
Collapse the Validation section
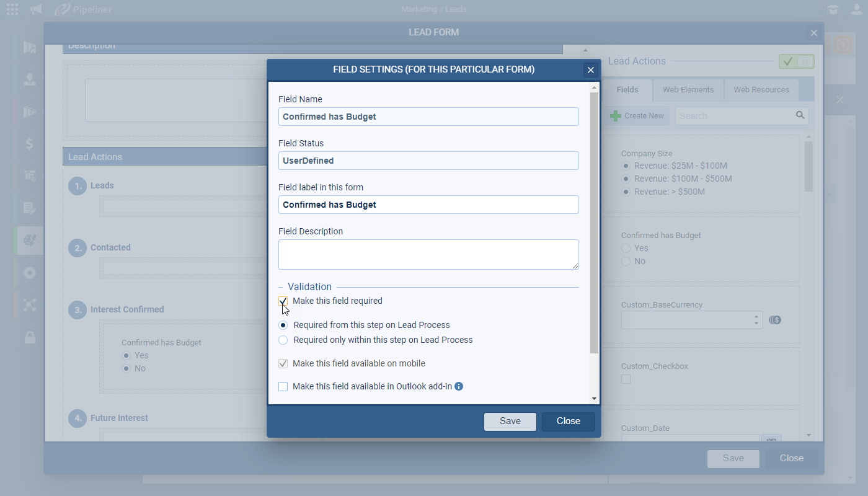[x=281, y=287]
